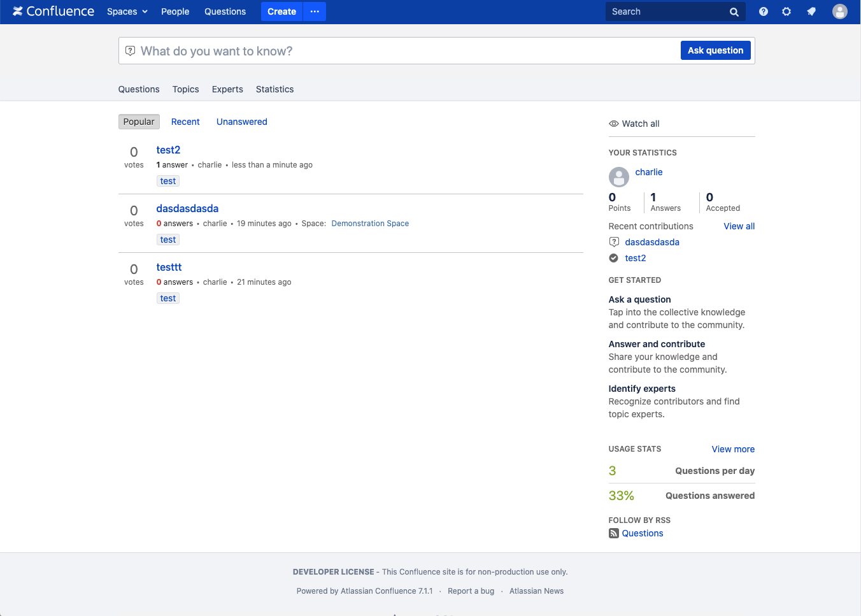Click the Demonstration Space link
The height and width of the screenshot is (616, 861).
(370, 224)
